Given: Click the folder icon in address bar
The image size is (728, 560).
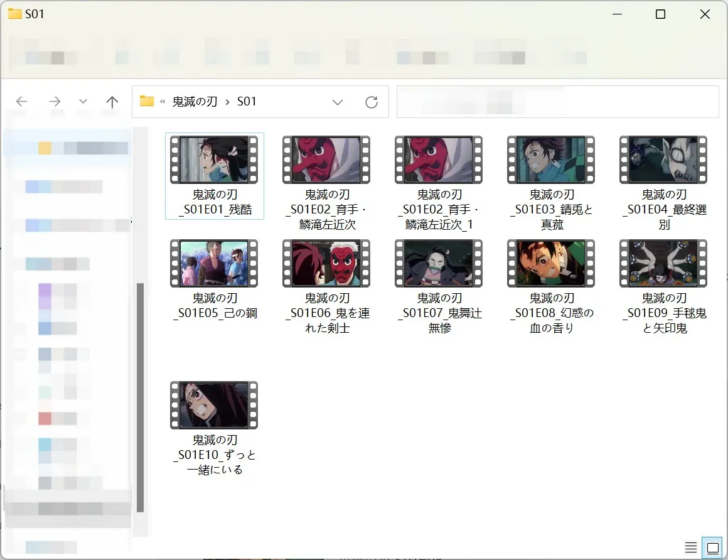Looking at the screenshot, I should (147, 101).
